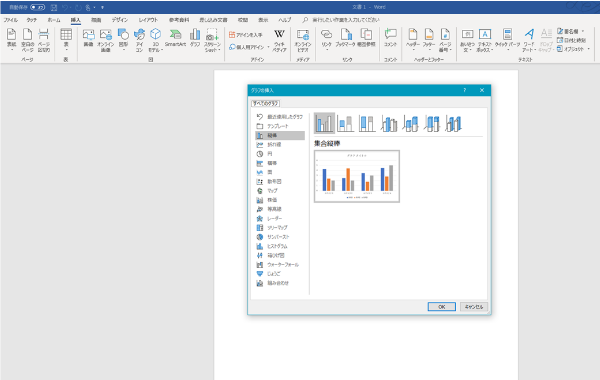The width and height of the screenshot is (600, 380).
Task: Open the 参考資料 ribbon tab
Action: point(179,20)
